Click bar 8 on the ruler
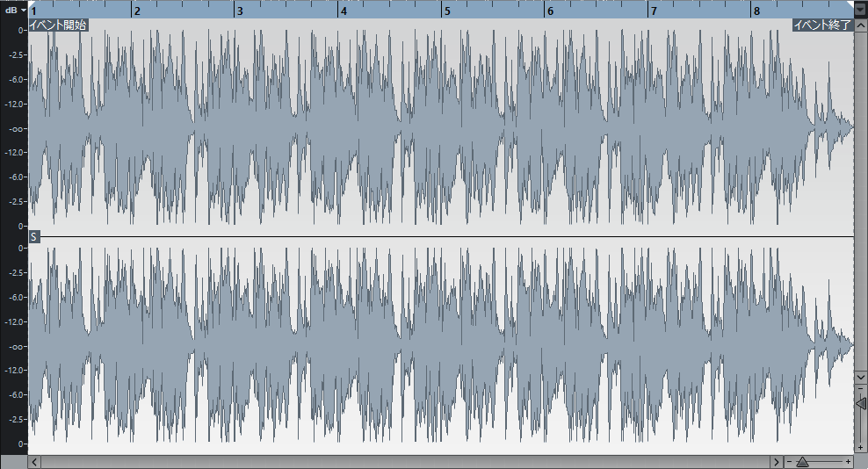 pos(756,11)
